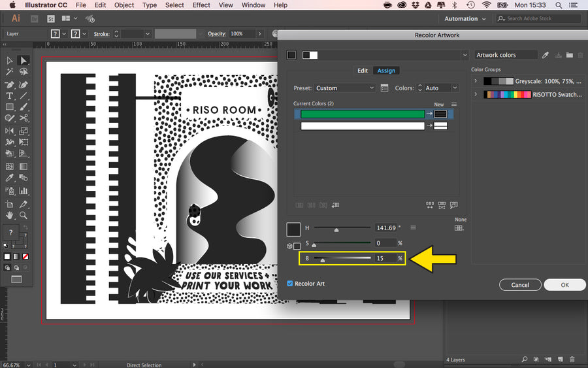Screen dimensions: 588x368
Task: Click eyedropper to get colors from selected art
Action: pyautogui.click(x=545, y=55)
